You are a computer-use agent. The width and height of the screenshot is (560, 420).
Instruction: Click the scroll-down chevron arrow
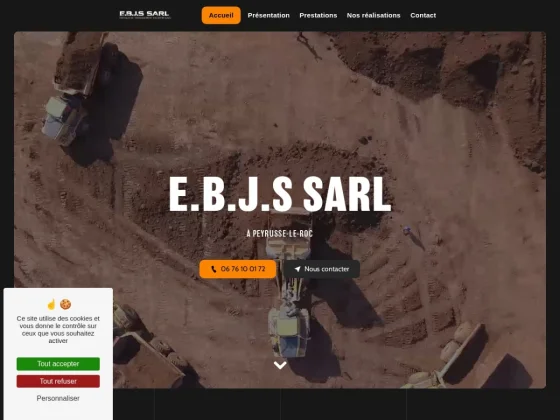point(280,365)
